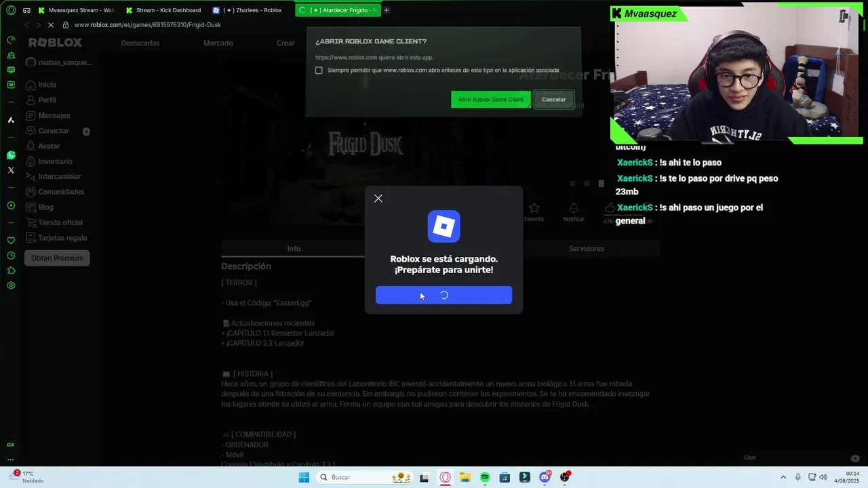The width and height of the screenshot is (868, 488).
Task: Open GX Control speedometer icon in sidebar
Action: coord(11,40)
